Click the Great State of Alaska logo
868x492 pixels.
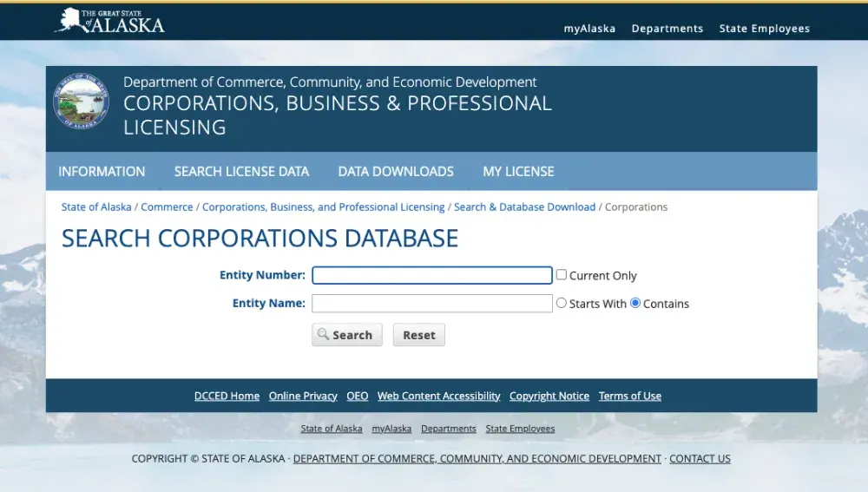[109, 21]
